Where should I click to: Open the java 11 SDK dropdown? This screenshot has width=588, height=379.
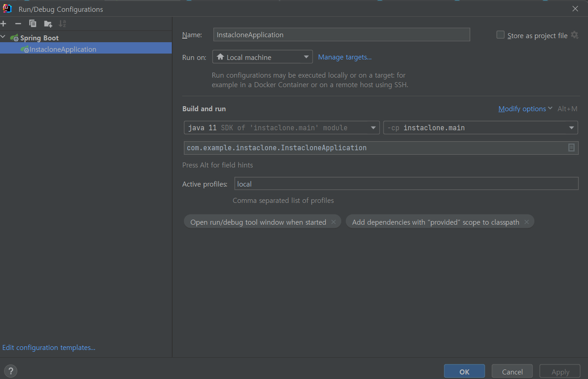point(282,128)
